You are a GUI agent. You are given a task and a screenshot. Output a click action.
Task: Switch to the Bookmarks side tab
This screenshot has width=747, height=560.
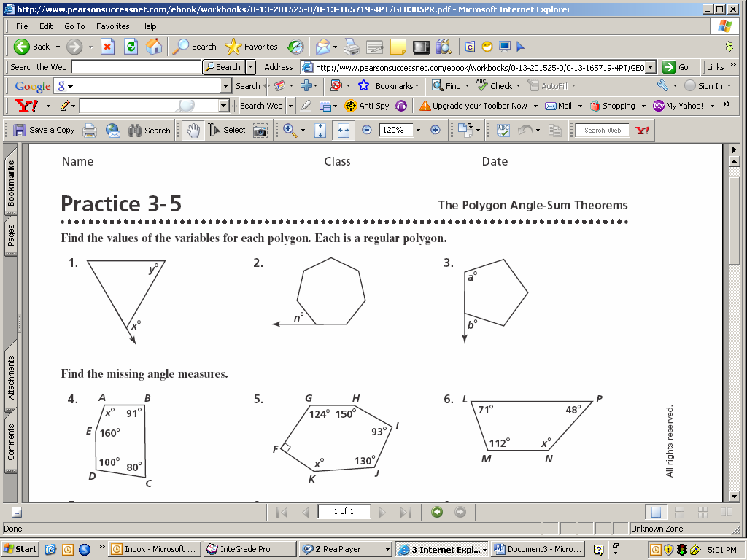pos(11,184)
